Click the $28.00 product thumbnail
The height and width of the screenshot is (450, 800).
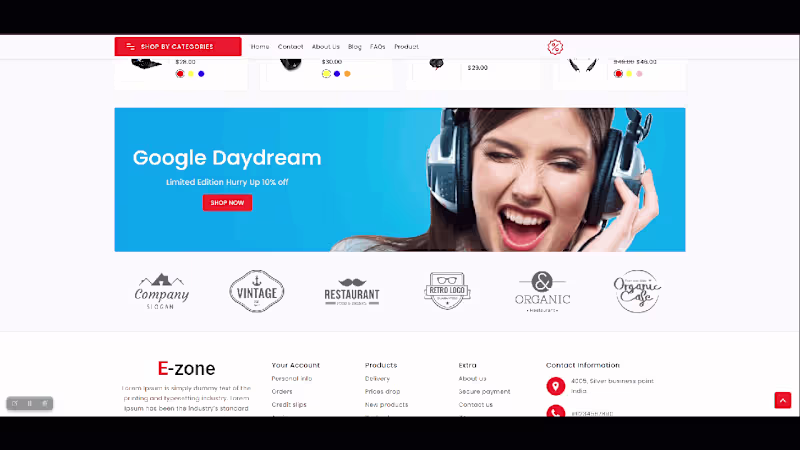[x=146, y=64]
